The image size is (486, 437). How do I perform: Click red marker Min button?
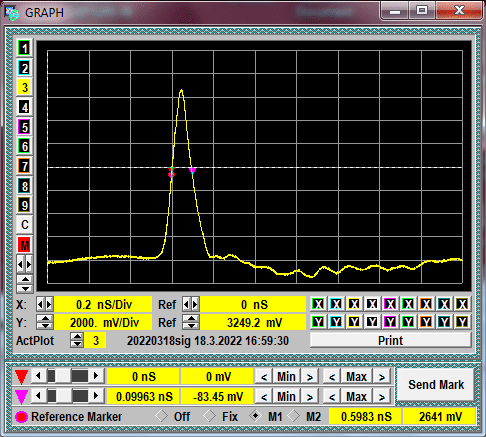tap(286, 377)
